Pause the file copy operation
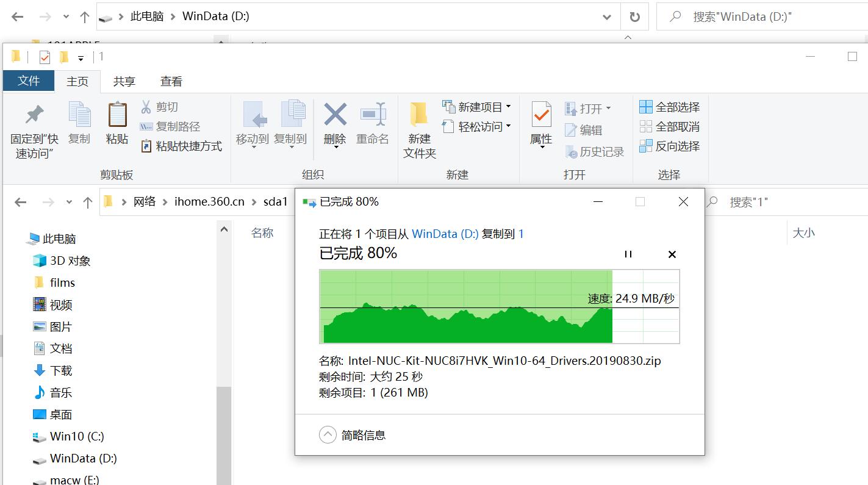 628,254
